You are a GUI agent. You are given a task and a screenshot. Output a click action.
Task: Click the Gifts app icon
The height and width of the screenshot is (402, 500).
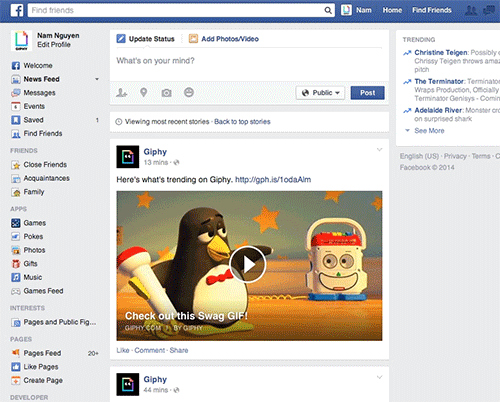tap(16, 264)
